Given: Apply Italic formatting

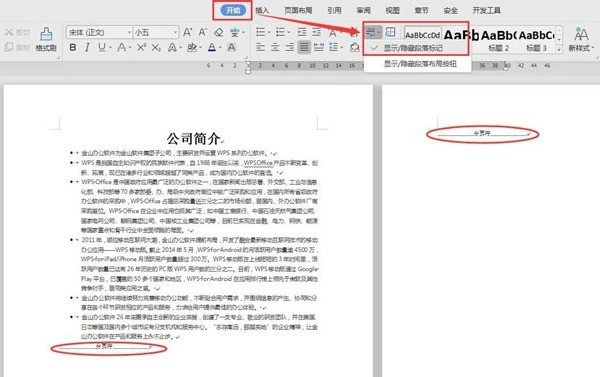Looking at the screenshot, I should click(87, 47).
